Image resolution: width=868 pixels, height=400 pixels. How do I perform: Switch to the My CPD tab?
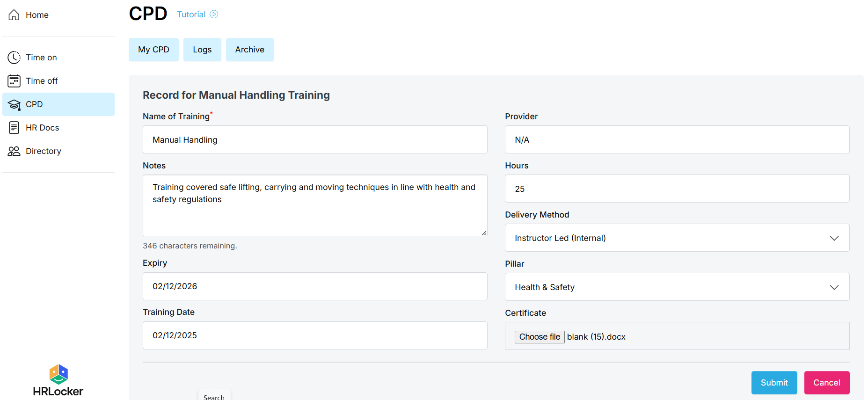coord(153,50)
